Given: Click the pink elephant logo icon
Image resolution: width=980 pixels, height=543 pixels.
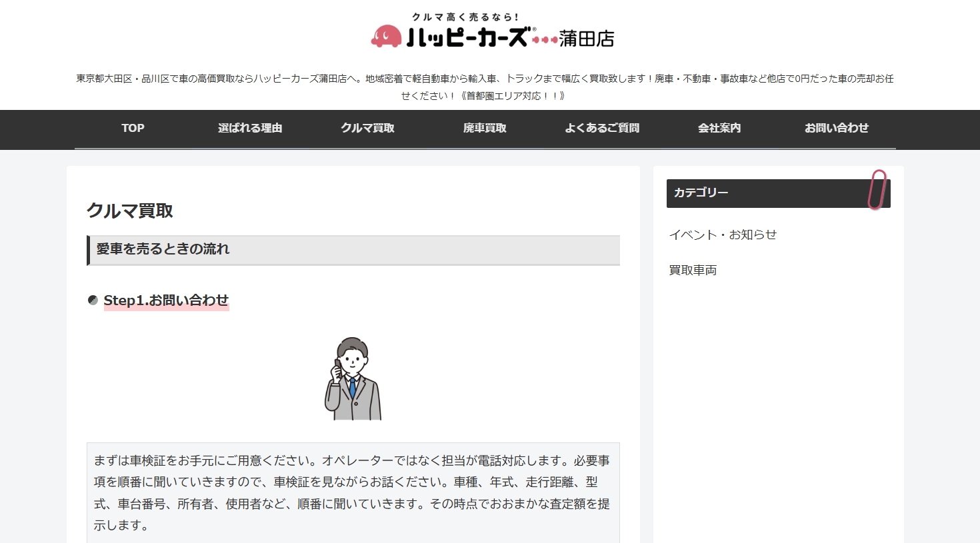Looking at the screenshot, I should click(386, 37).
